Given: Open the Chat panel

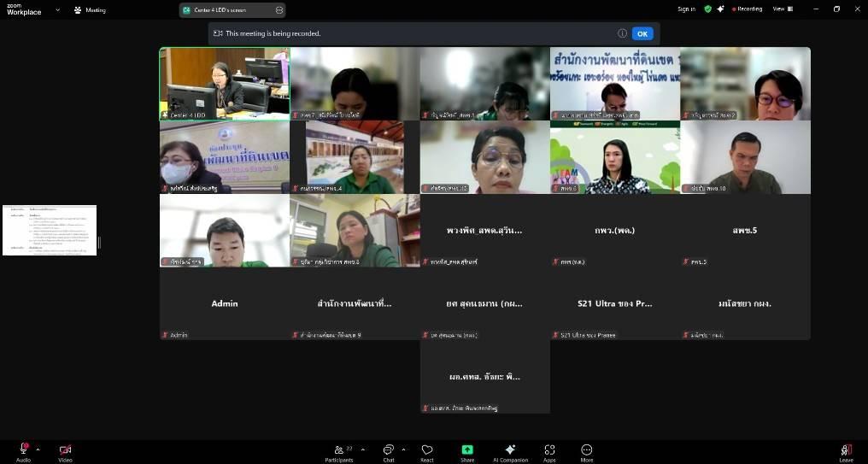Looking at the screenshot, I should (x=389, y=449).
